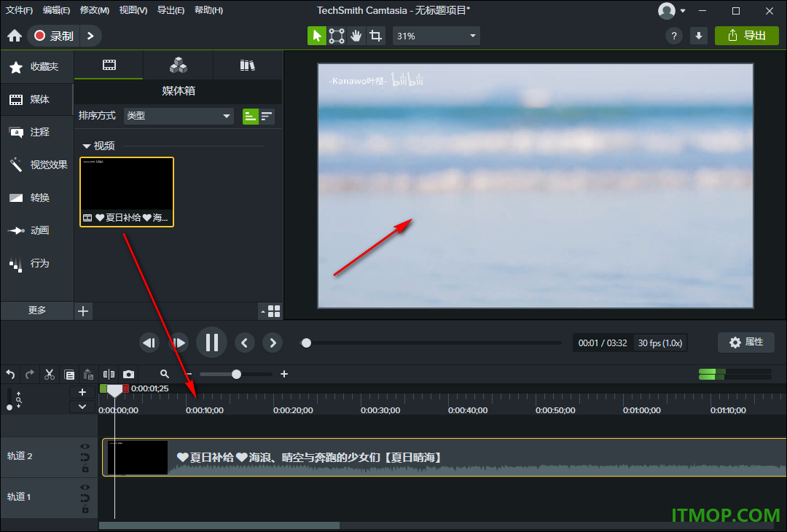This screenshot has width=787, height=532.
Task: Open the 视觉效果 visual effects panel
Action: click(x=37, y=165)
